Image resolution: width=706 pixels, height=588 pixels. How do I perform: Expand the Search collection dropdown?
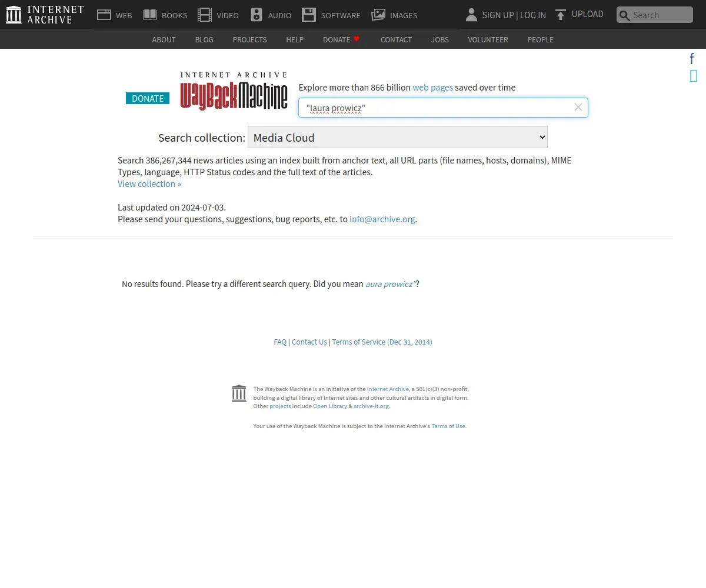[398, 137]
